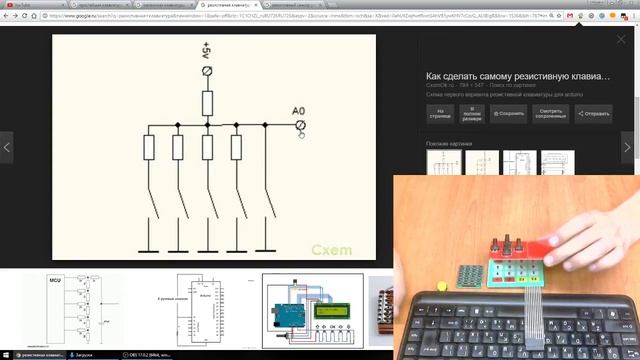Show previous image with left arrow

tap(7, 147)
